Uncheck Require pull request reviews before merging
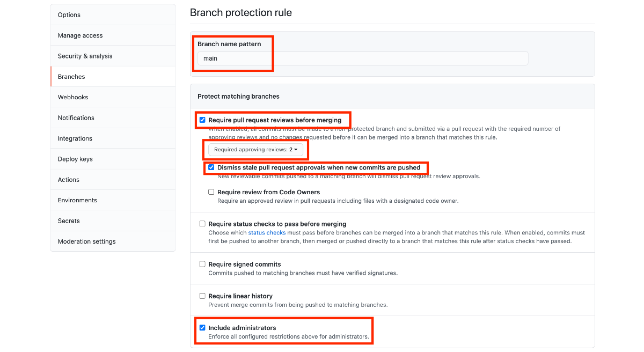Viewport: 644px width, 352px height. coord(202,120)
